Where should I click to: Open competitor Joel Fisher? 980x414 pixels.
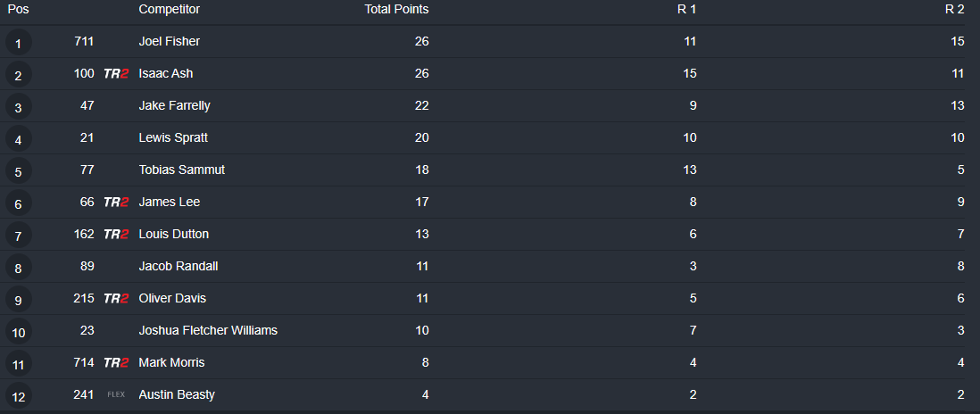click(170, 42)
